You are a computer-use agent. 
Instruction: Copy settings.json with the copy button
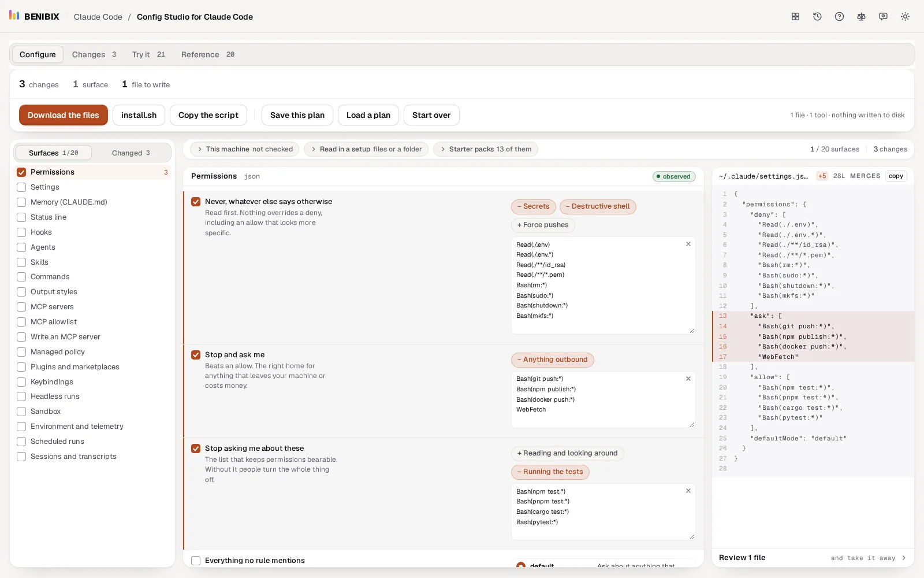(x=896, y=176)
